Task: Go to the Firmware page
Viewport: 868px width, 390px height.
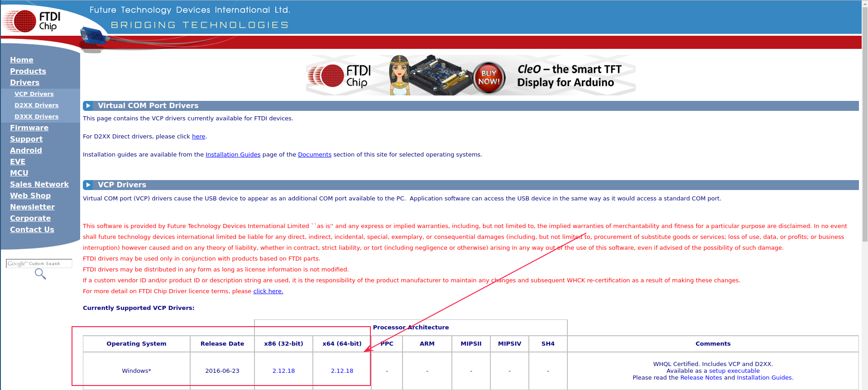Action: (x=29, y=128)
